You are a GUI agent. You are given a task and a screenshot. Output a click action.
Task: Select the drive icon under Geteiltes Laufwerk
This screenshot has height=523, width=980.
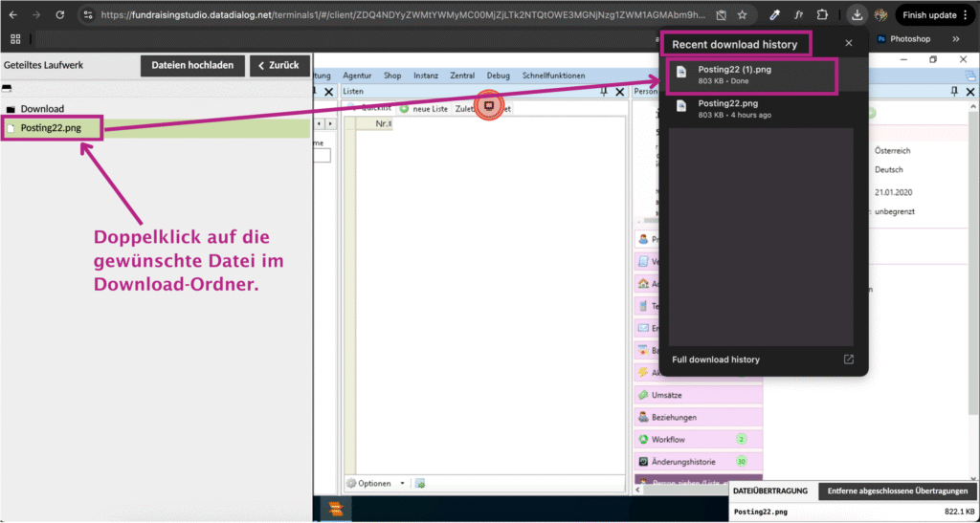(7, 88)
